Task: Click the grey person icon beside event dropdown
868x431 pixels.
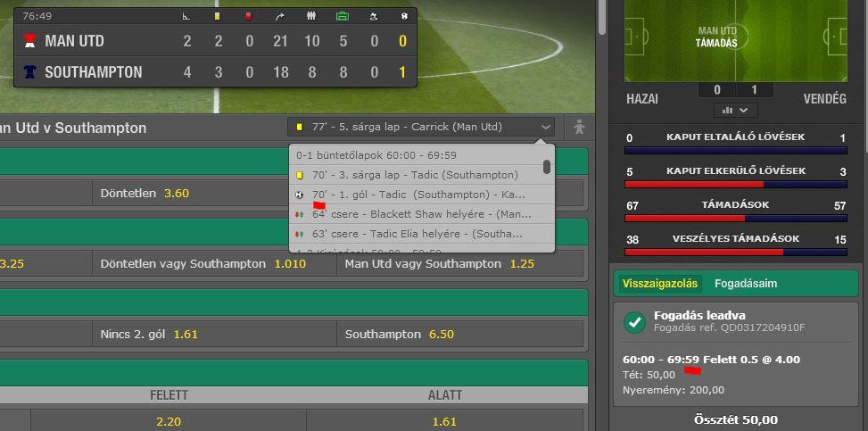Action: [x=579, y=128]
